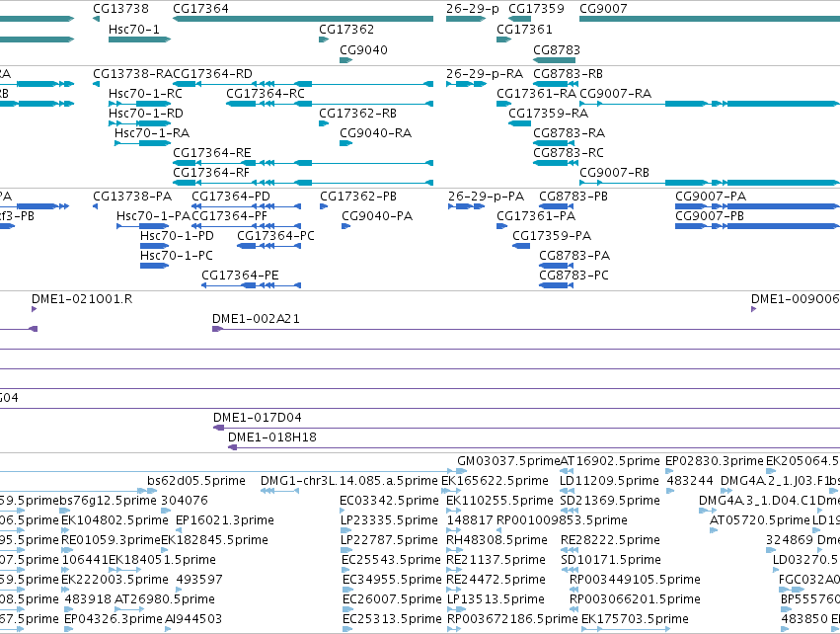
Task: Select EST label SD21369.5prime
Action: coord(610,500)
